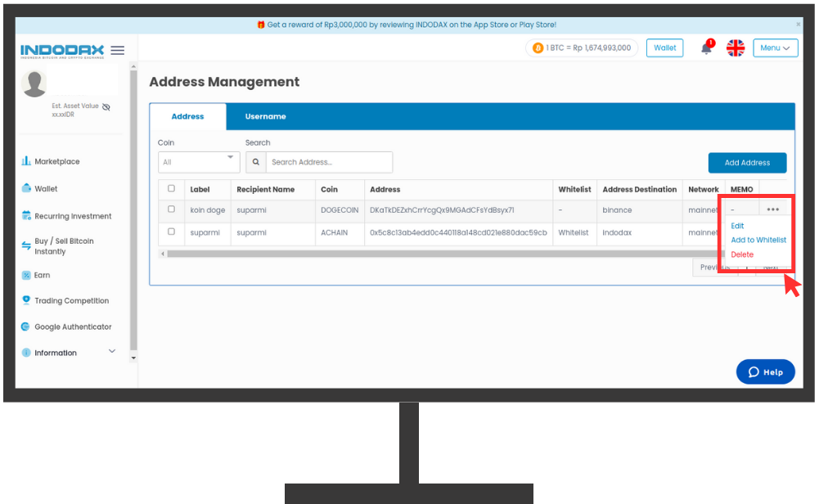Check the koin doge row checkbox
Image resolution: width=819 pixels, height=504 pixels.
pos(171,209)
